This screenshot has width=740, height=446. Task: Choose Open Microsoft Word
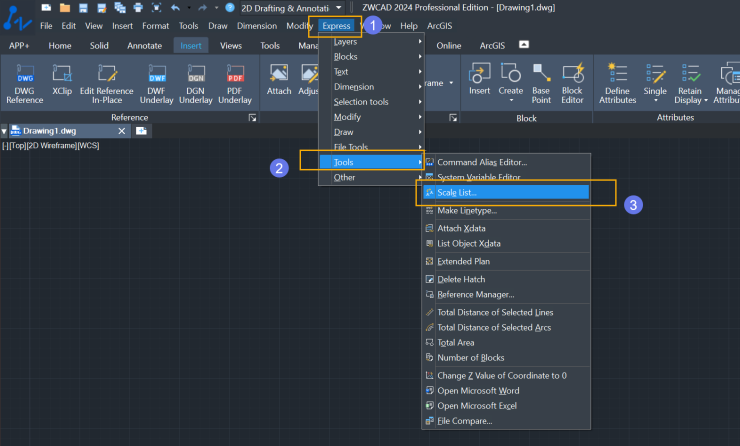(506, 391)
